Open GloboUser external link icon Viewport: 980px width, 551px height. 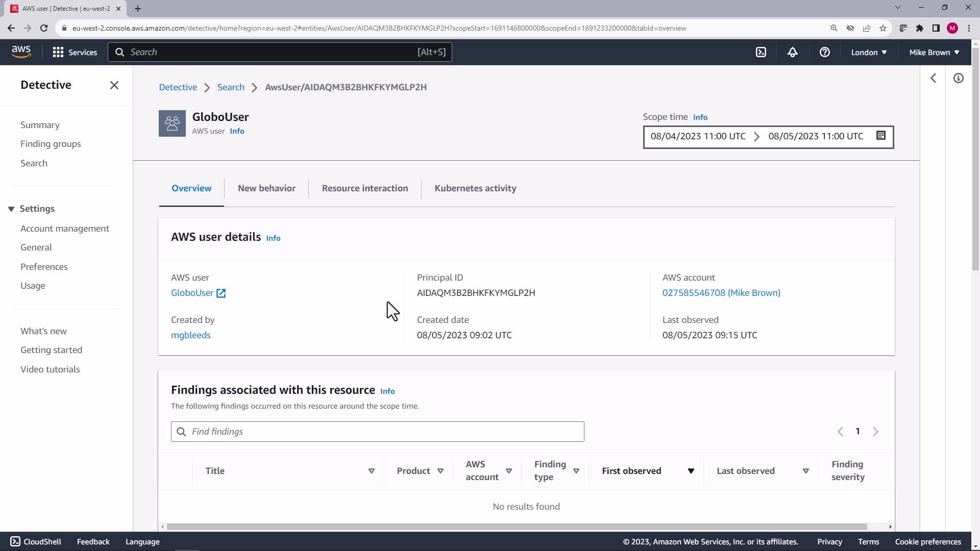coord(221,293)
